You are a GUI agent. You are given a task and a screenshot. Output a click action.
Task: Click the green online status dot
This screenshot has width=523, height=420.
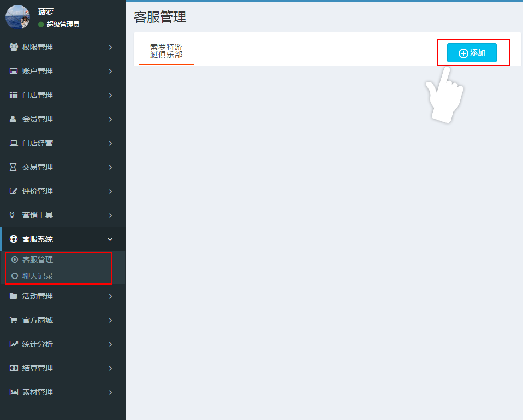[x=41, y=25]
